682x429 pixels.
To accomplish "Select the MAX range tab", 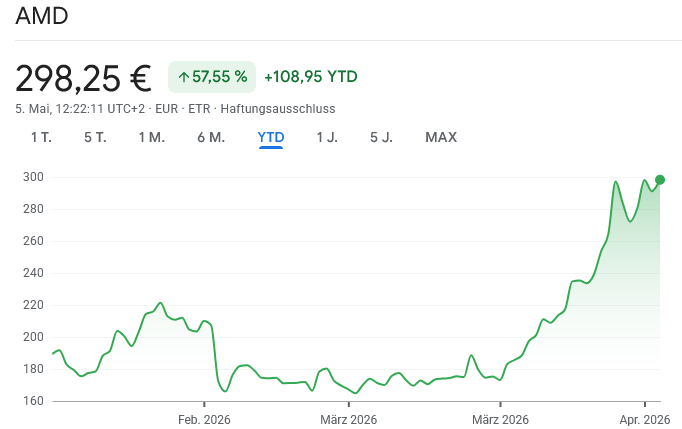I will [441, 137].
